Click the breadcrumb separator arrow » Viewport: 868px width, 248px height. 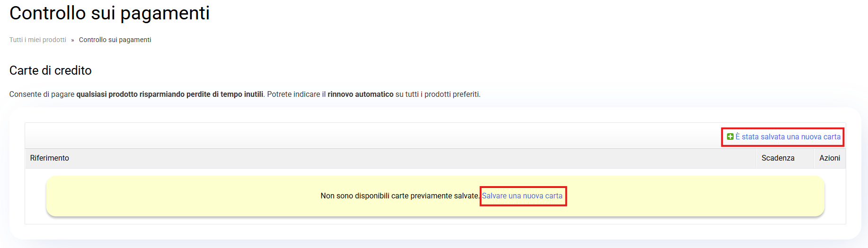(72, 40)
